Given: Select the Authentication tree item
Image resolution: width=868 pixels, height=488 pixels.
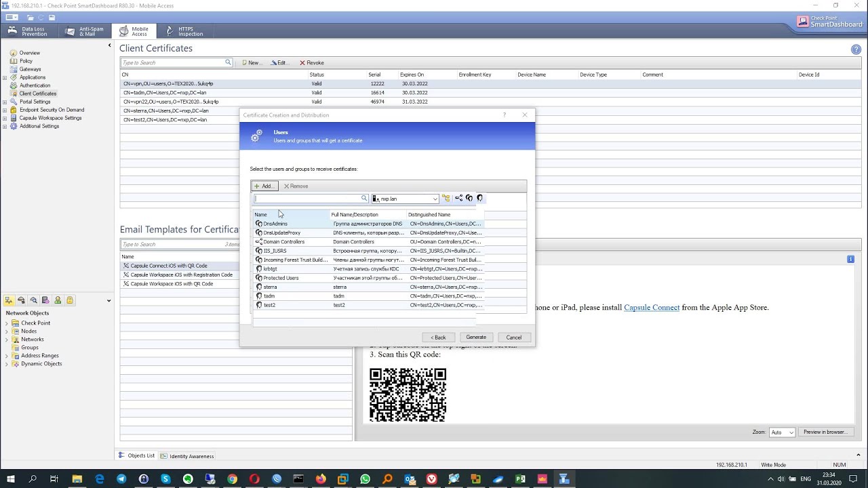Looking at the screenshot, I should tap(35, 85).
